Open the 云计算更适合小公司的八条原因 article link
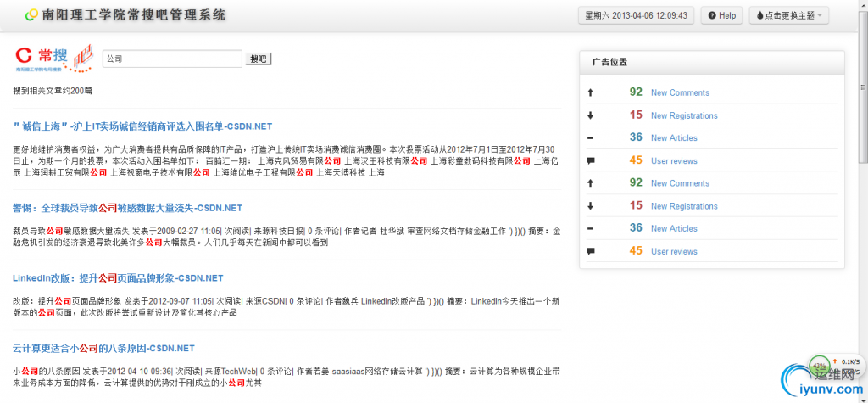 pos(103,349)
